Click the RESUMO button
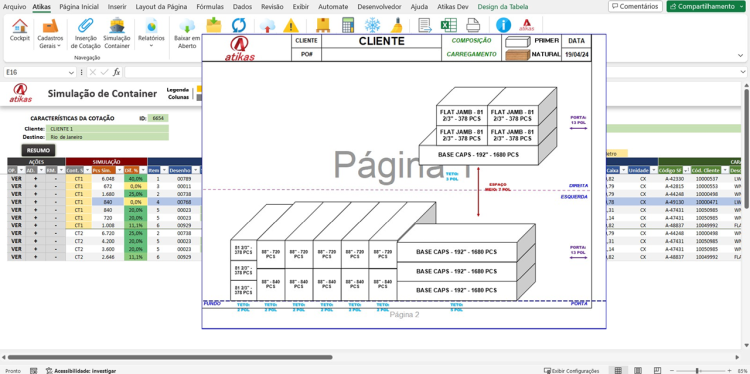The image size is (750, 374). [x=38, y=151]
